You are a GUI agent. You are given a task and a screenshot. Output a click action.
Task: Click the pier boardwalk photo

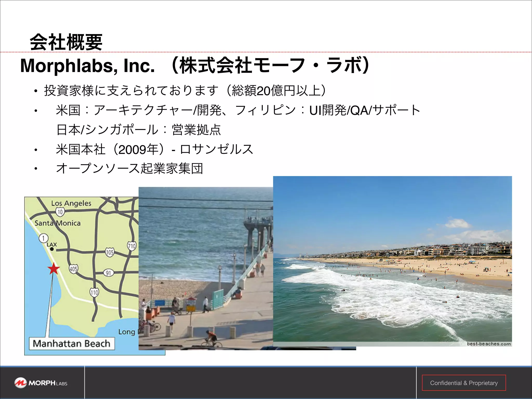coord(206,269)
